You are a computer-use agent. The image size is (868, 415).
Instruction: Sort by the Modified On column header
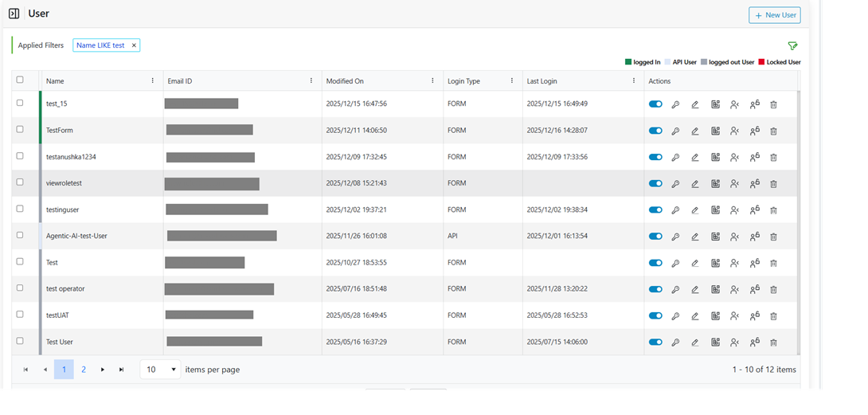(345, 81)
